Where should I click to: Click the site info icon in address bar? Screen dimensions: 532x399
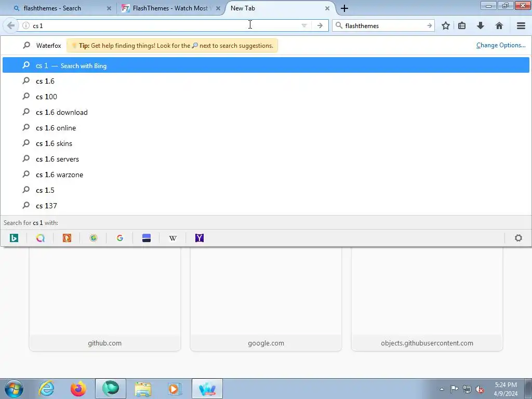pos(26,25)
